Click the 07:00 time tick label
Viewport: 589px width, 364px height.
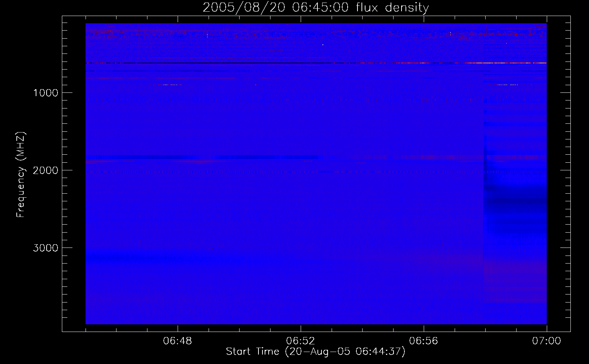[x=547, y=341]
